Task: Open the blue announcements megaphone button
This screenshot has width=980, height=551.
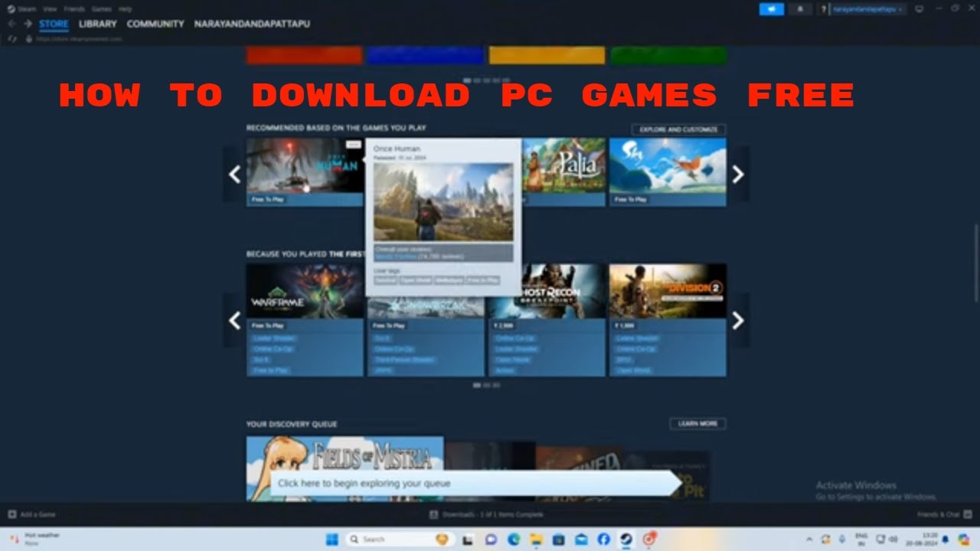Action: tap(771, 9)
